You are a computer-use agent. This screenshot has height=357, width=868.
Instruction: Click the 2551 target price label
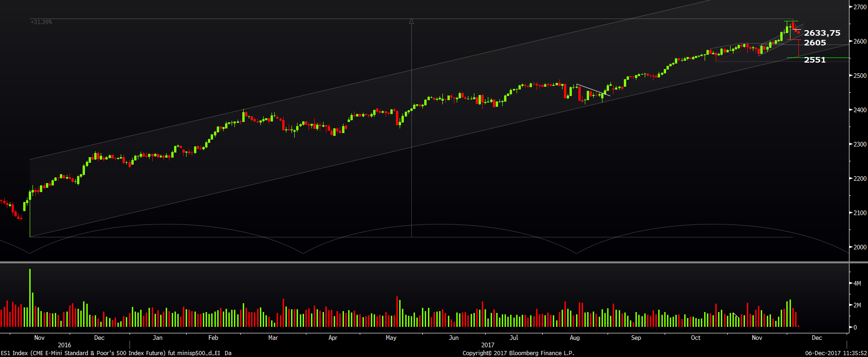click(x=815, y=60)
